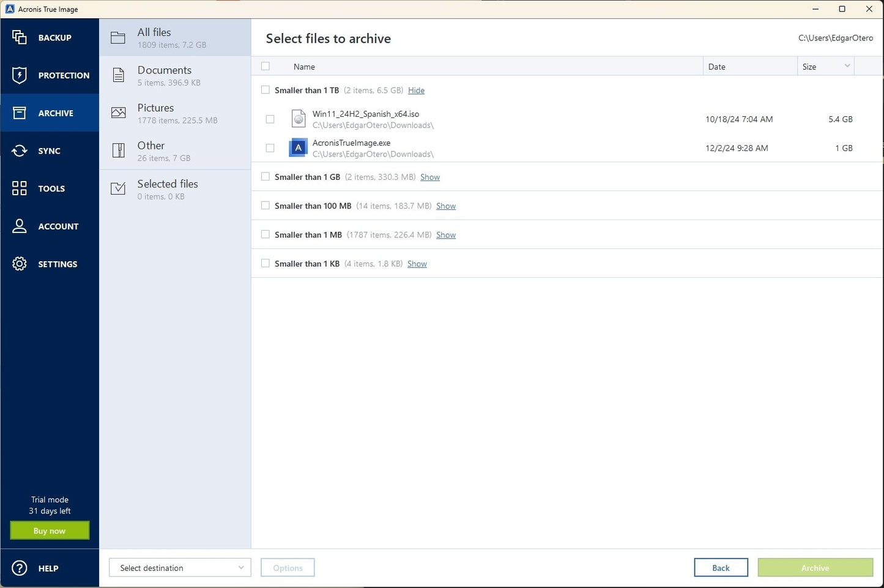The image size is (884, 588).
Task: Click the Win11_24H2_Spanish_x64.iso file name
Action: tap(366, 114)
